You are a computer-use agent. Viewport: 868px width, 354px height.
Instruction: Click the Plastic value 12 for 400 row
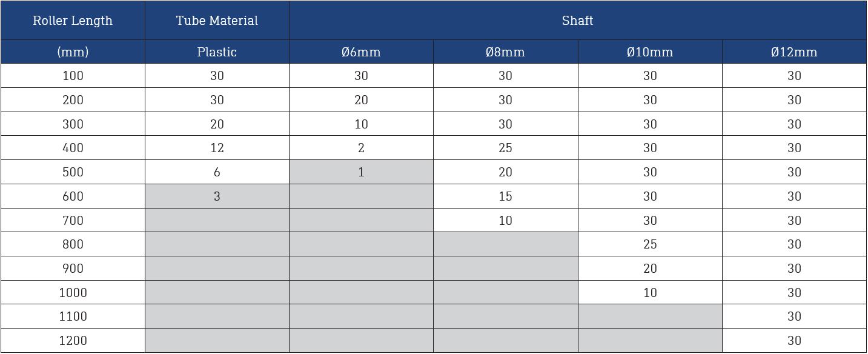(217, 148)
